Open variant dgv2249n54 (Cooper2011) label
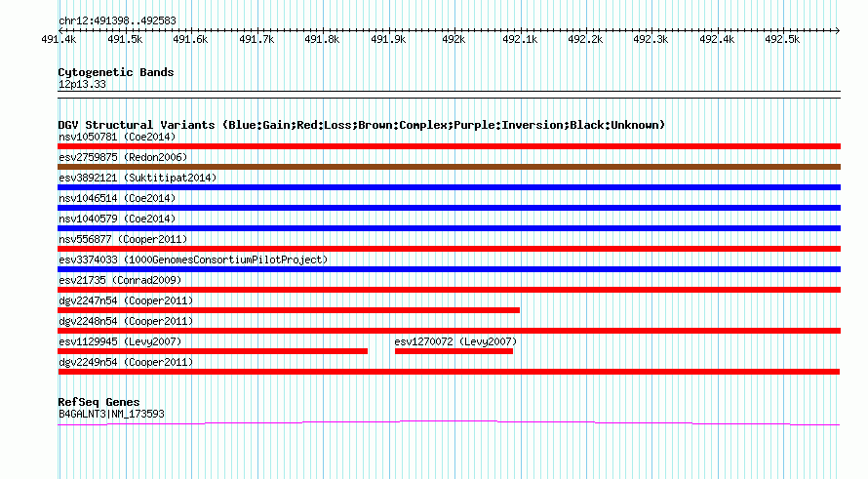Screen dimensions: 868x479 (x=126, y=362)
